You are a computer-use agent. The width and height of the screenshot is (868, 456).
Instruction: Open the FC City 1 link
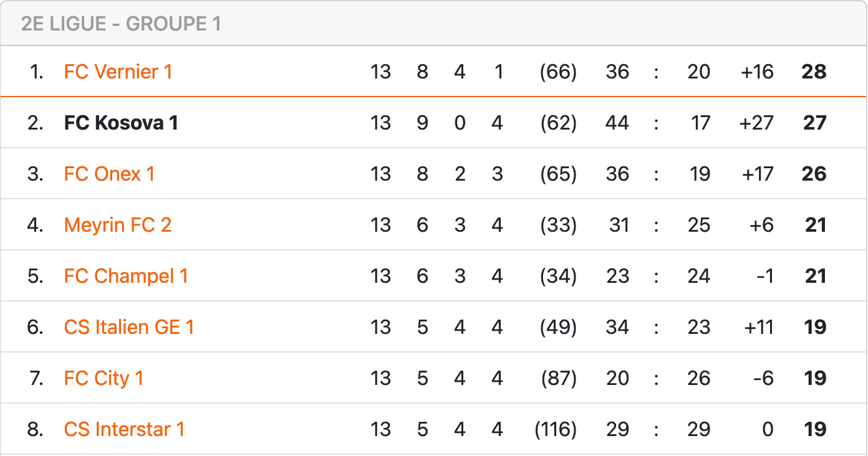[104, 378]
